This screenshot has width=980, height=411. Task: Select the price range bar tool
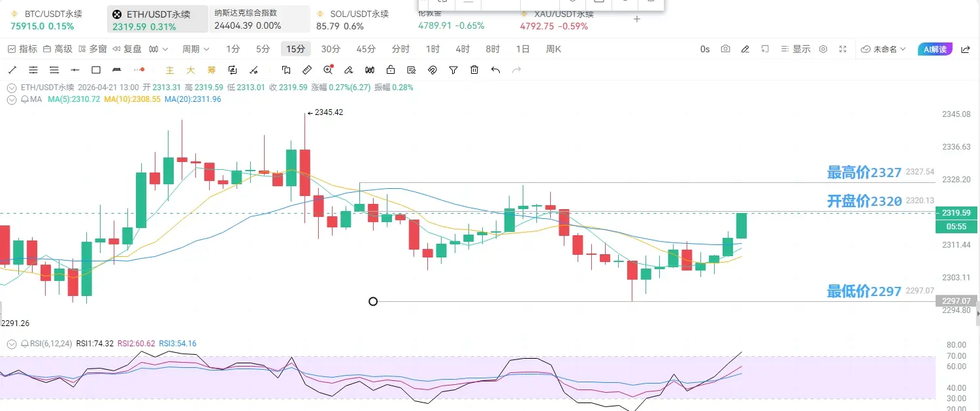(117, 70)
